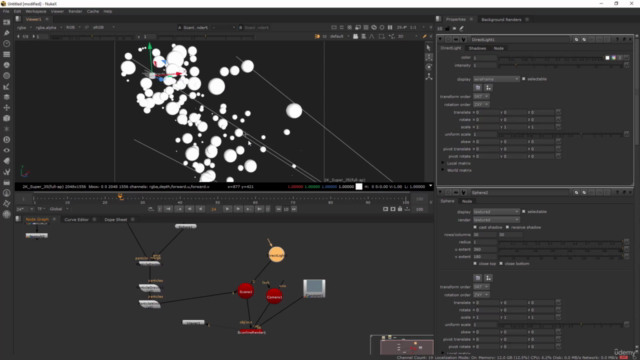The image size is (640, 360).
Task: Open the Transform nodes toolbar icon
Action: point(7,108)
